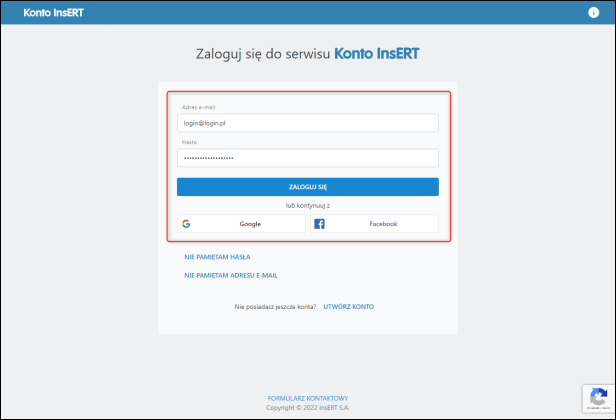This screenshot has height=420, width=616.
Task: Focus the Hasło password field
Action: (308, 158)
